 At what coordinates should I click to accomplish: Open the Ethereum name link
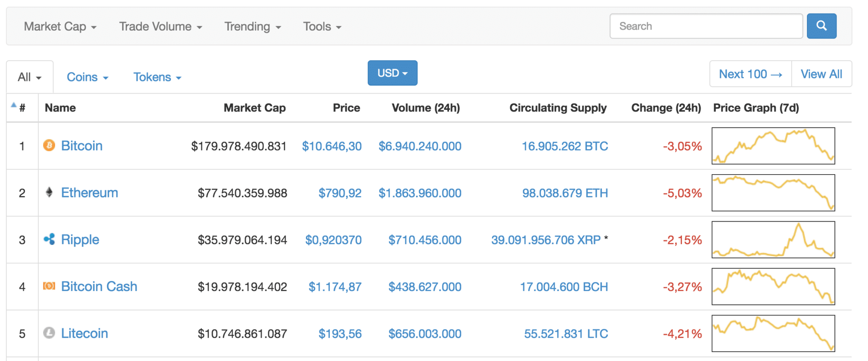[x=89, y=193]
